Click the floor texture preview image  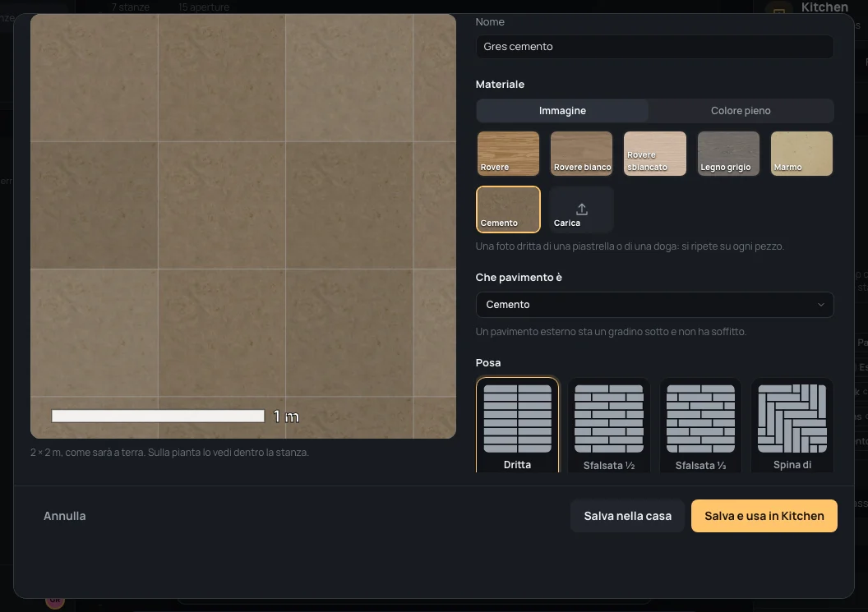(243, 227)
